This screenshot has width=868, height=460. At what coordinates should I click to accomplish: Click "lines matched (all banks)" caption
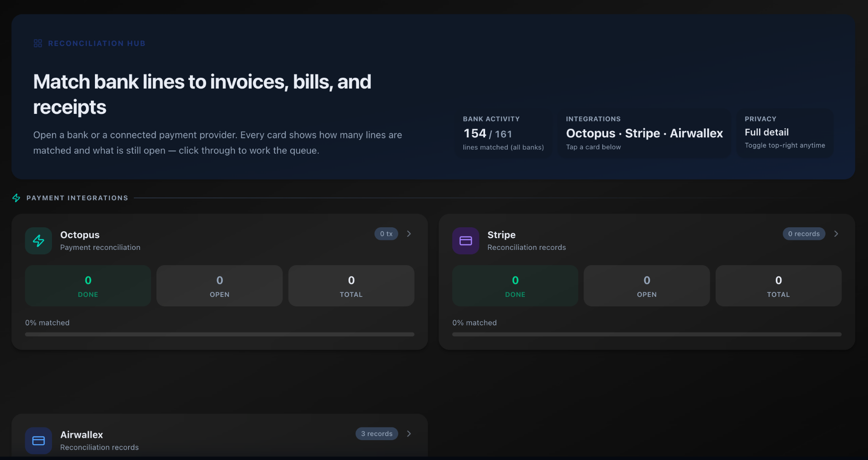point(503,147)
